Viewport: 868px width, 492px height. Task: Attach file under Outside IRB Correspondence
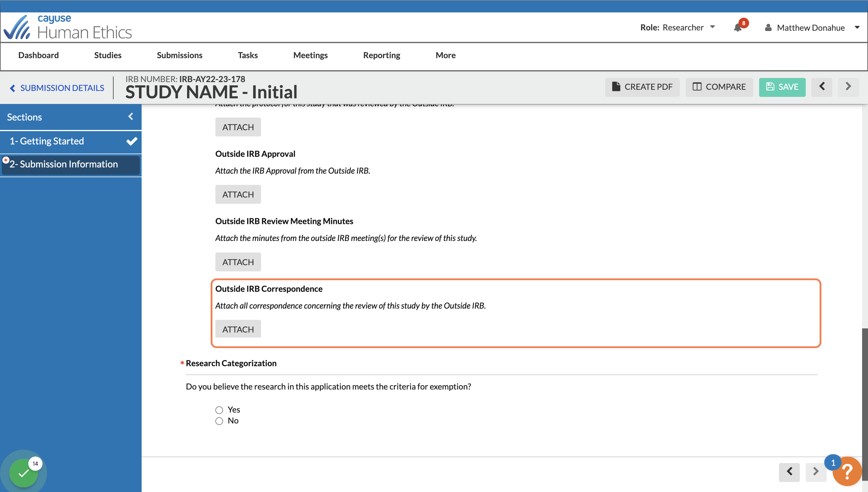point(238,329)
